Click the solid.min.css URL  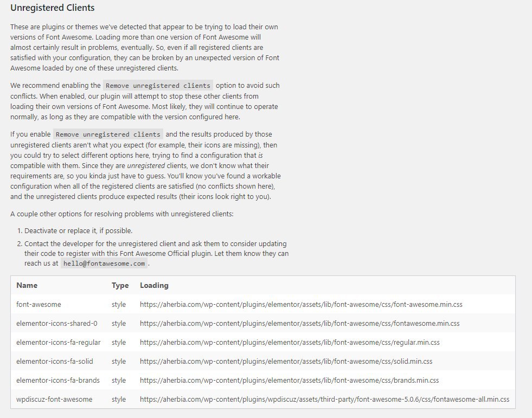pyautogui.click(x=286, y=361)
